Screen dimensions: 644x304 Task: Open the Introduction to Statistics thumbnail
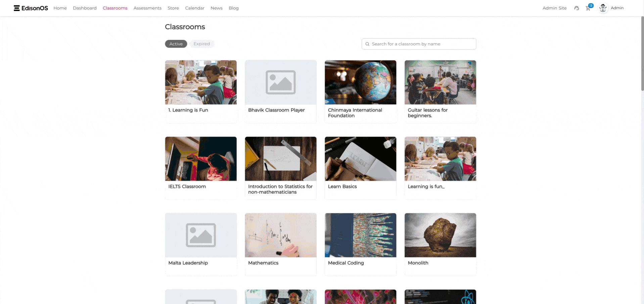[x=281, y=159]
